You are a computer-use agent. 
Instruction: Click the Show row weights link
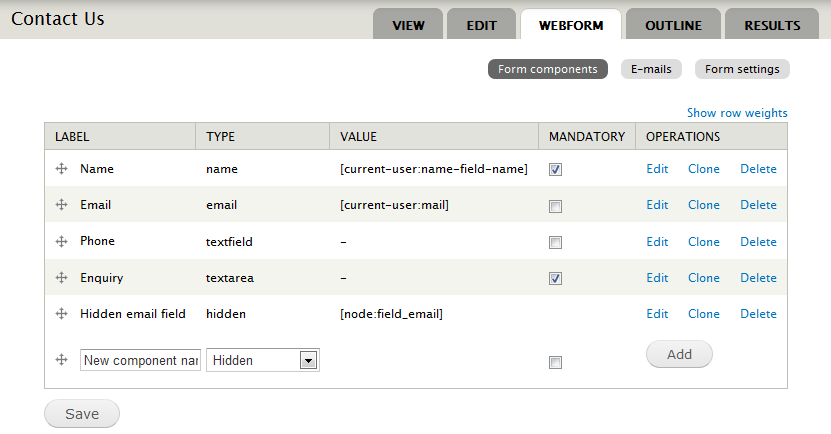tap(737, 113)
